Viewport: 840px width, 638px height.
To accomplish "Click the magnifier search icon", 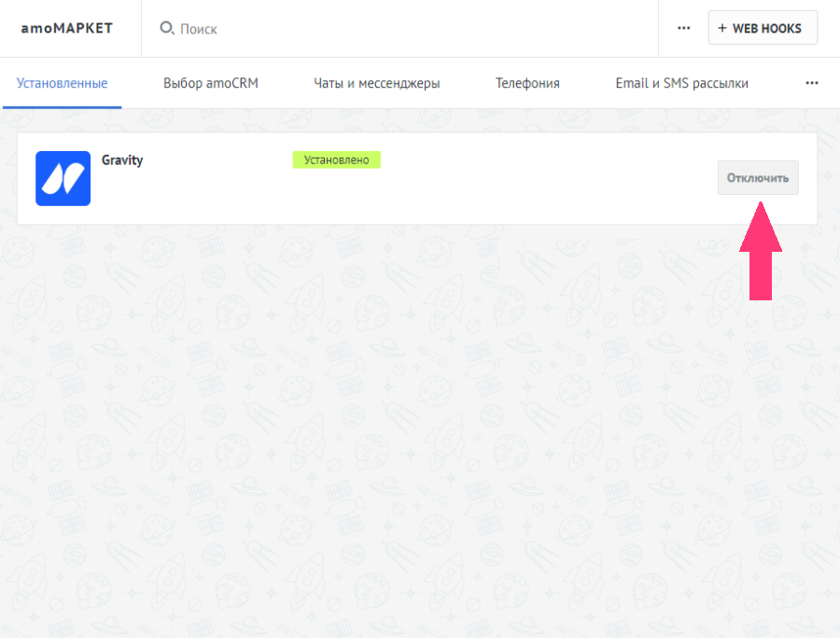I will click(166, 29).
